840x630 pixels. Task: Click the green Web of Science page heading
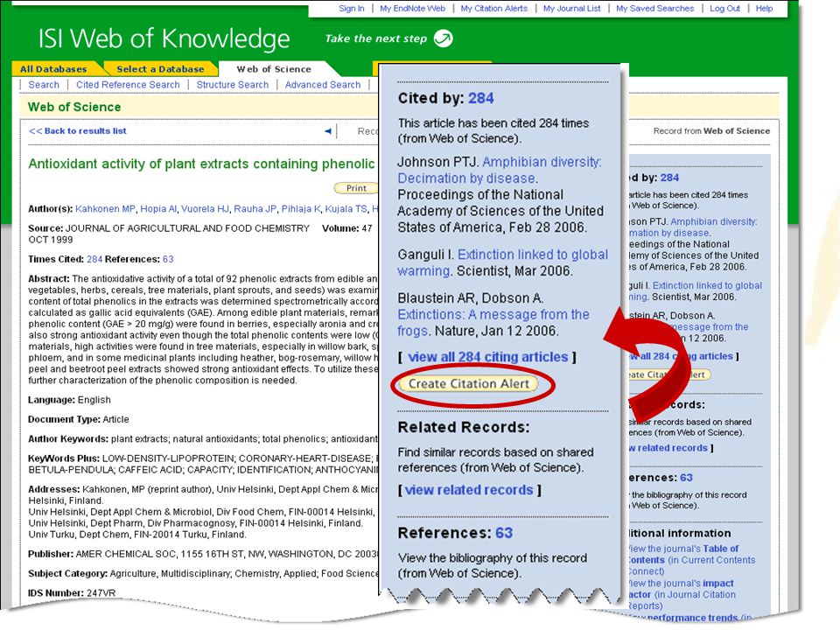(74, 107)
